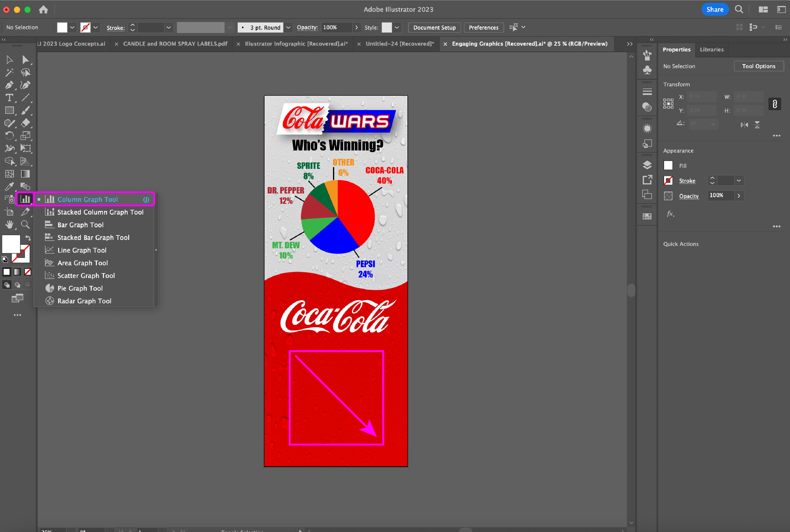Screen dimensions: 790x532
Task: Expand the 3 pt. Round brush dropdown
Action: tap(288, 28)
